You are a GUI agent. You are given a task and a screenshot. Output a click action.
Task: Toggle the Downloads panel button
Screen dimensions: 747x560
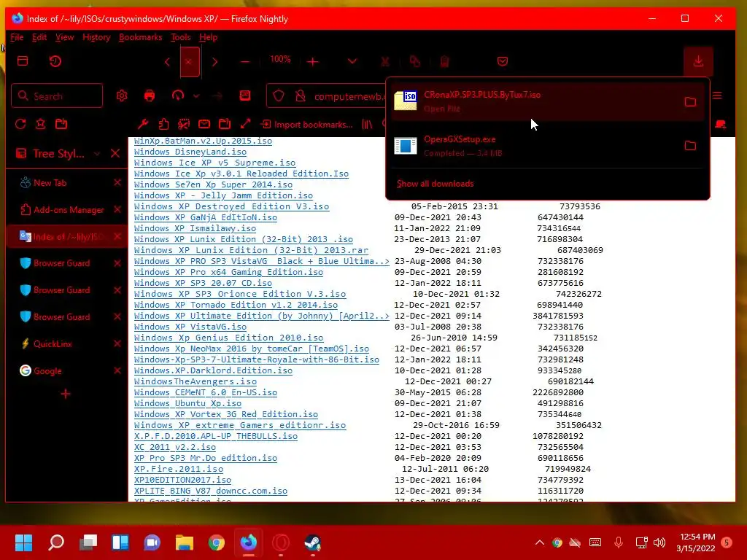tap(698, 61)
